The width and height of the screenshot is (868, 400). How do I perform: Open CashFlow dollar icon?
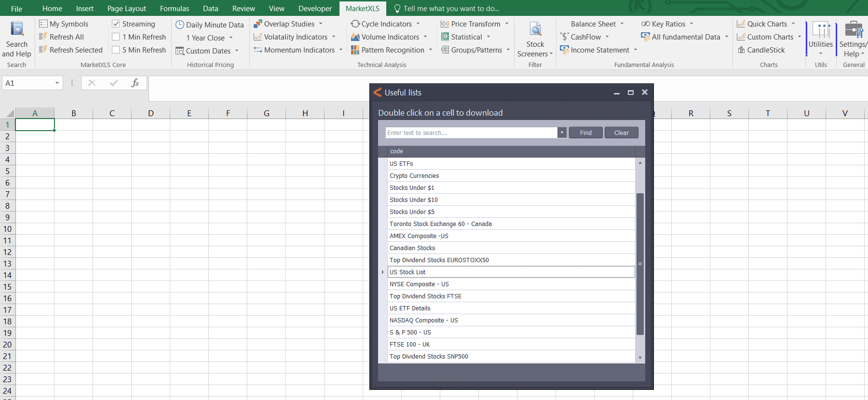(564, 37)
